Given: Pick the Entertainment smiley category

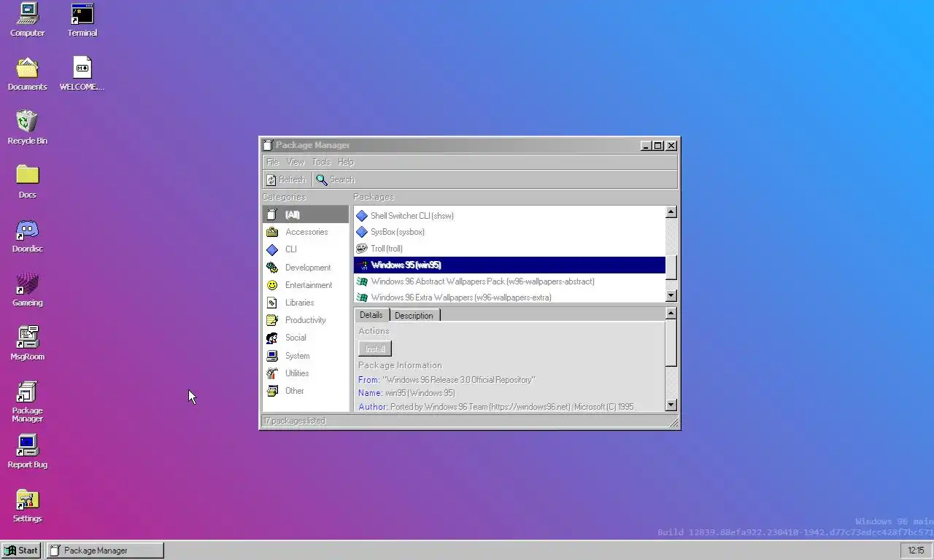Looking at the screenshot, I should pyautogui.click(x=306, y=285).
